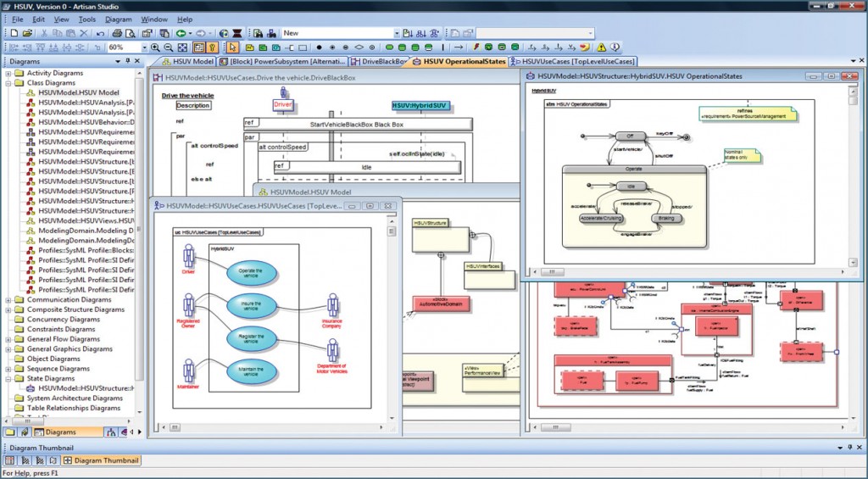
Task: Select HSUVModel.HSUV Model in tree
Action: (x=79, y=92)
